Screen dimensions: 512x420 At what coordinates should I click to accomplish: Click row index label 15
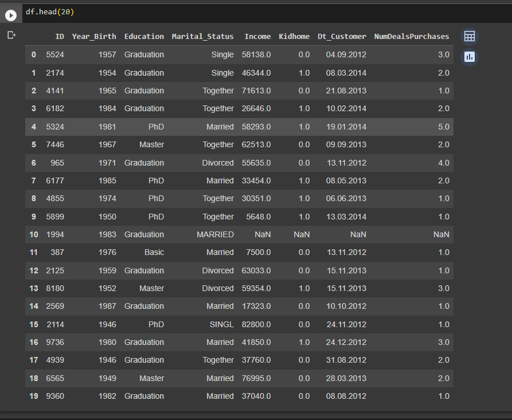[34, 324]
